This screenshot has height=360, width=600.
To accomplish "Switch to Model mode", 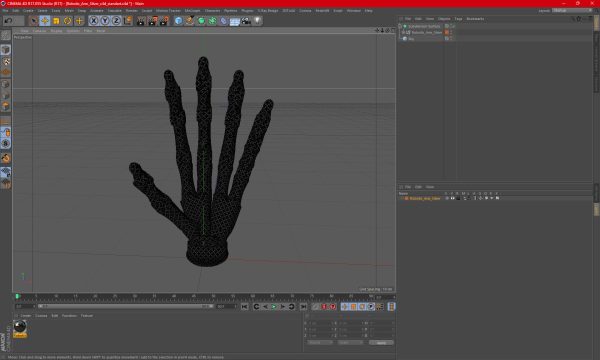I will [5, 50].
